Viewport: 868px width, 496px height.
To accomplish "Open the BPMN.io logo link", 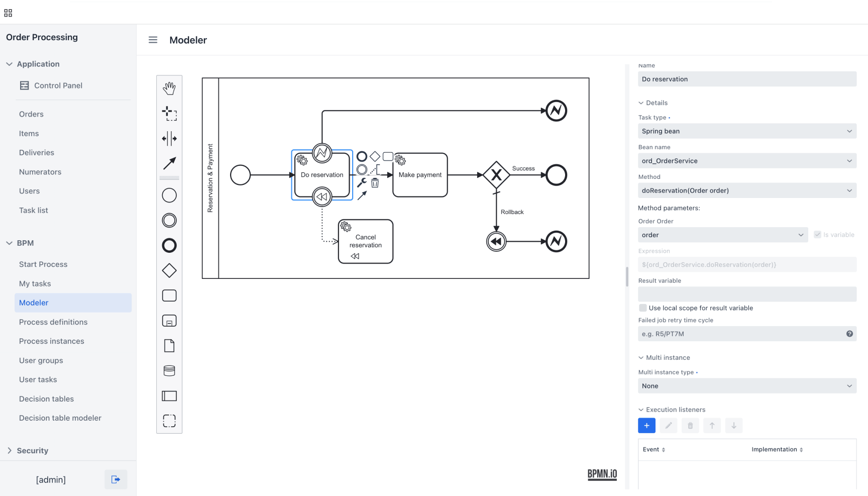I will click(x=602, y=474).
